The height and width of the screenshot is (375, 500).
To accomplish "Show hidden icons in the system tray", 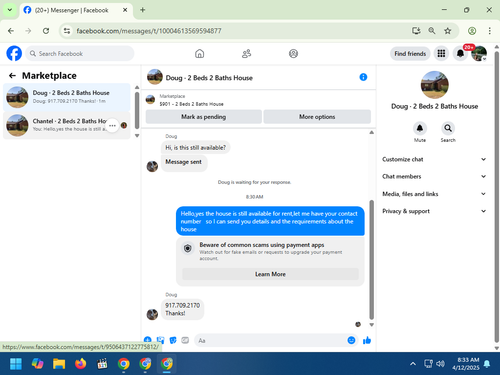I will (x=413, y=364).
